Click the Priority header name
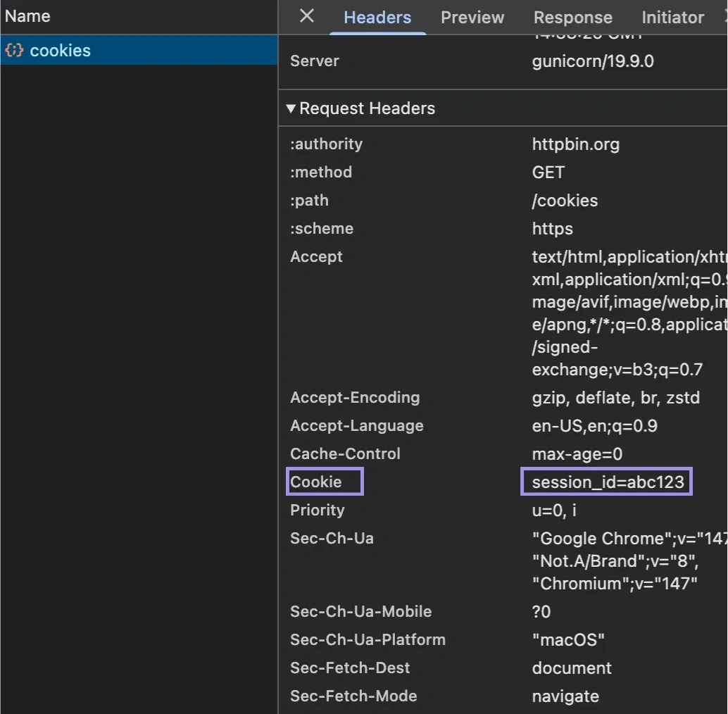Viewport: 728px width, 714px height. click(317, 511)
